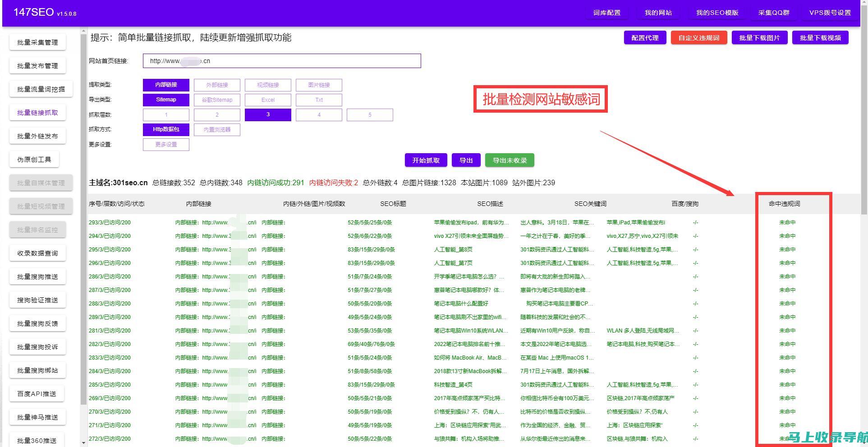868x447 pixels.
Task: Focus the 网站首页链接 URL input field
Action: point(282,61)
